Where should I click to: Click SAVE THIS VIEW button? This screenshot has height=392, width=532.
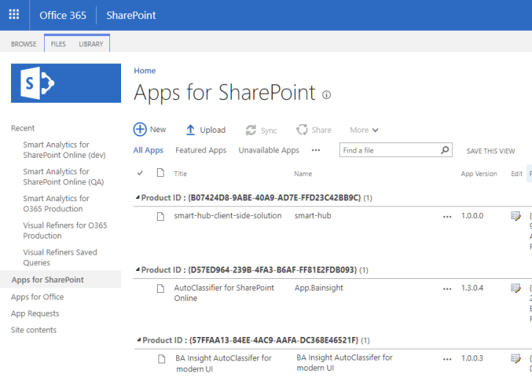(x=490, y=151)
